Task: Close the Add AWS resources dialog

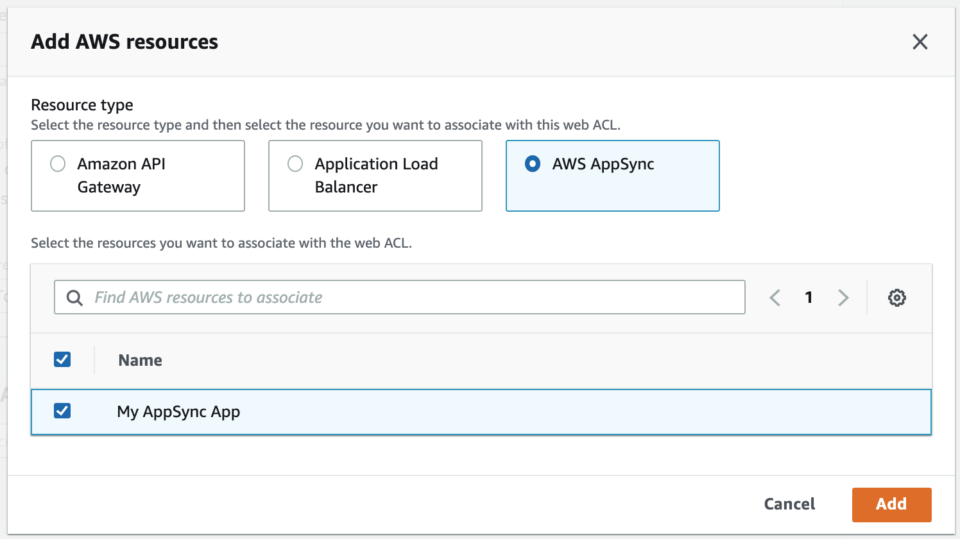Action: coord(920,42)
